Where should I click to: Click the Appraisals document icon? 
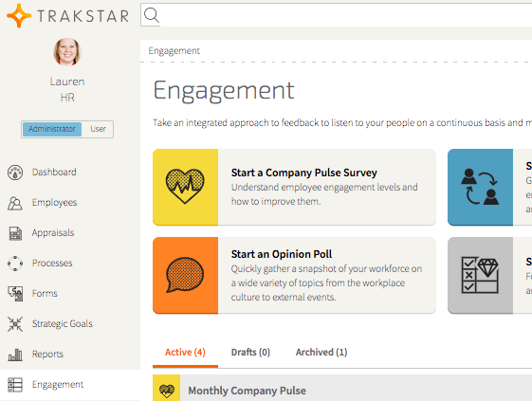15,233
